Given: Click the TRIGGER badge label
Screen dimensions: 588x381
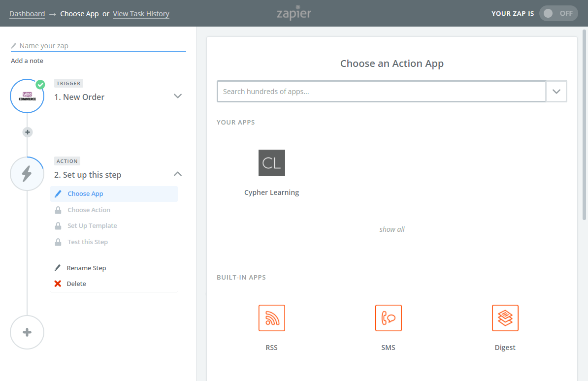Looking at the screenshot, I should click(x=68, y=83).
